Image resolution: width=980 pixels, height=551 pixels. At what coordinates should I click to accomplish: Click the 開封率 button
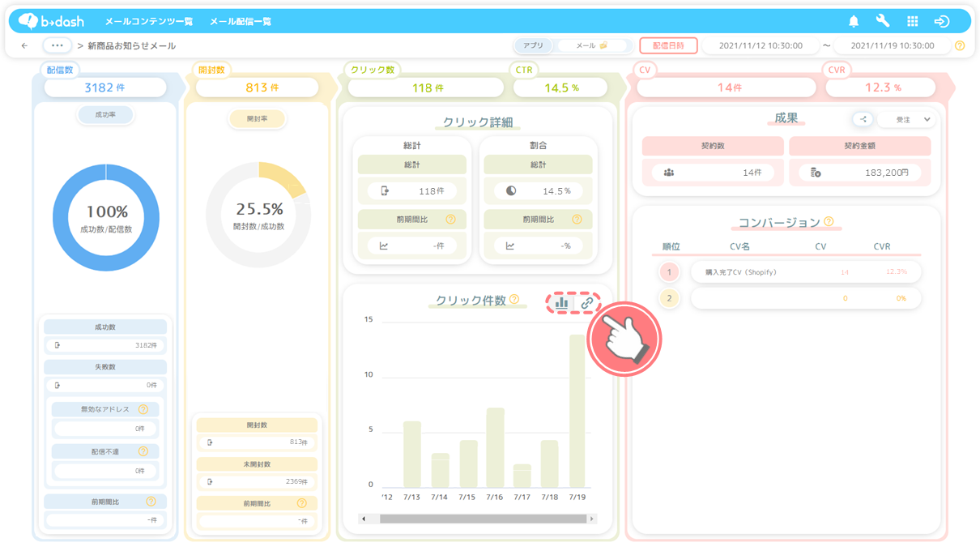pos(257,119)
